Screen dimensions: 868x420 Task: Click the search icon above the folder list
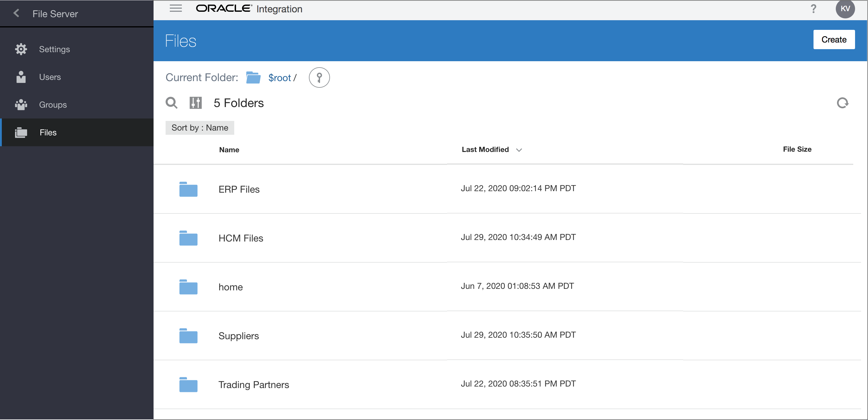click(172, 103)
